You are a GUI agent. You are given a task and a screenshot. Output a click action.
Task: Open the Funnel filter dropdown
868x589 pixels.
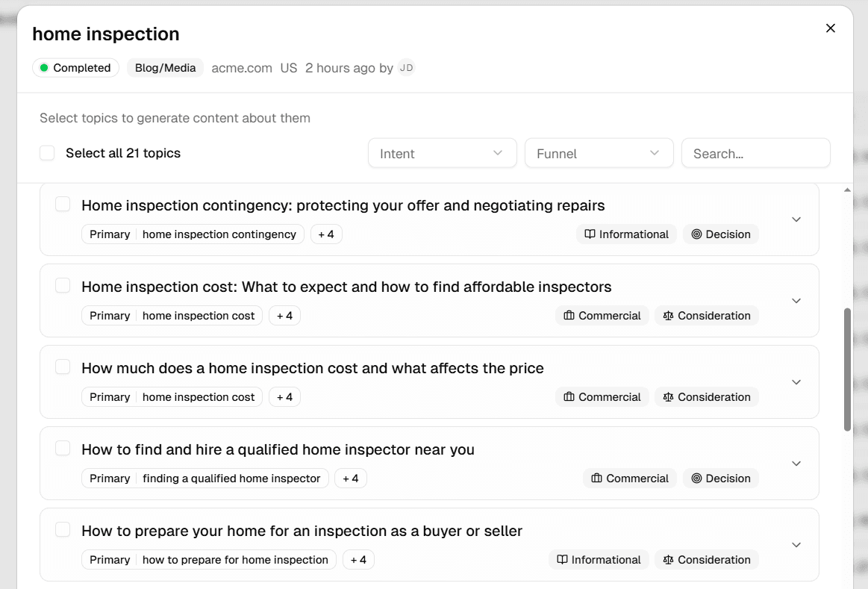point(599,152)
